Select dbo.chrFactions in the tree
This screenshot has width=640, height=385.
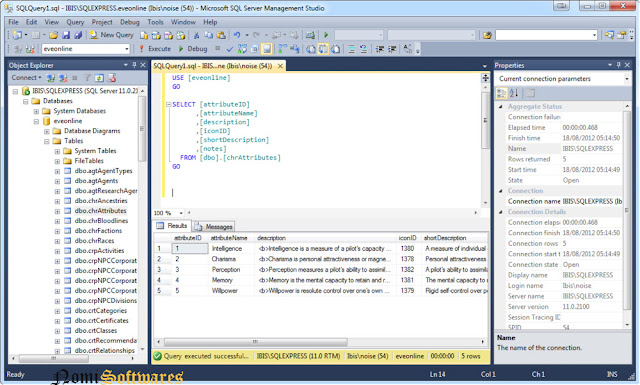pos(98,231)
